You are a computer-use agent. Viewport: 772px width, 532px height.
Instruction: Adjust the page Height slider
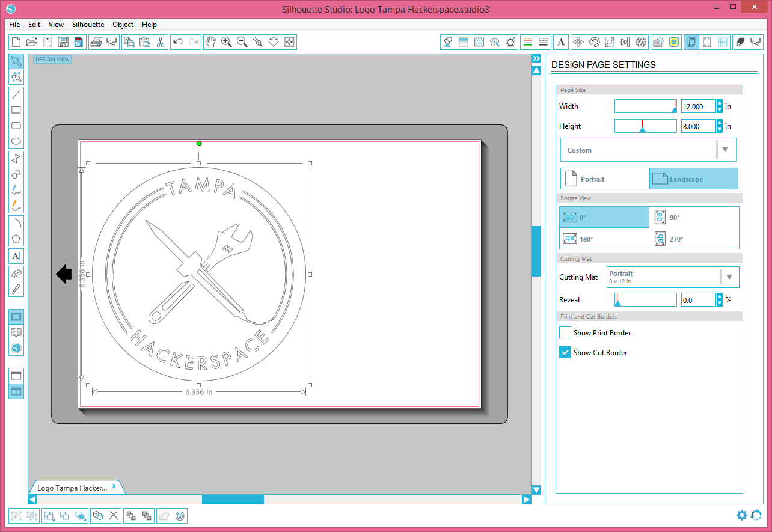point(646,126)
